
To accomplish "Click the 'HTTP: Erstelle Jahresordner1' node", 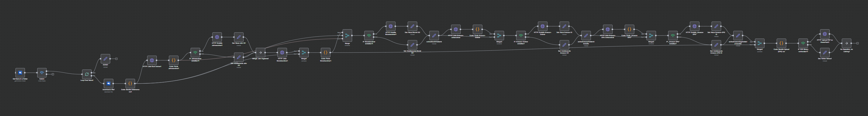I will pyautogui.click(x=217, y=37).
